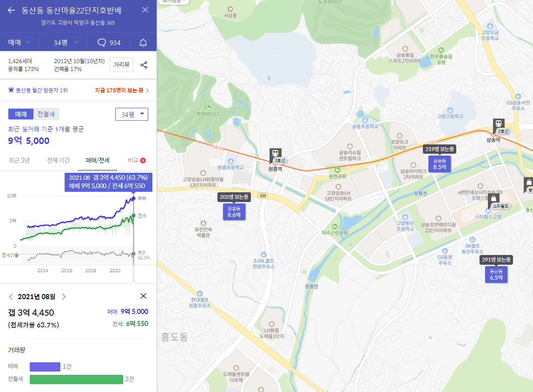533x392 pixels.
Task: Click the 원흥역 subway station icon
Action: (275, 153)
